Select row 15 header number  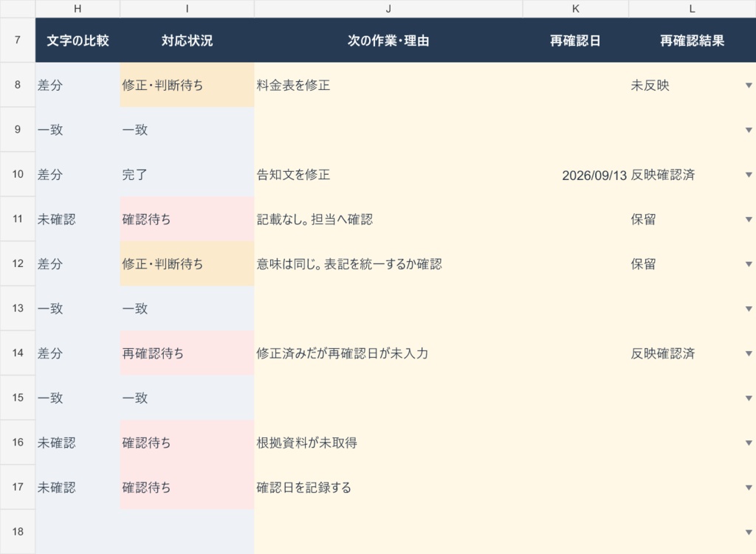tap(18, 398)
